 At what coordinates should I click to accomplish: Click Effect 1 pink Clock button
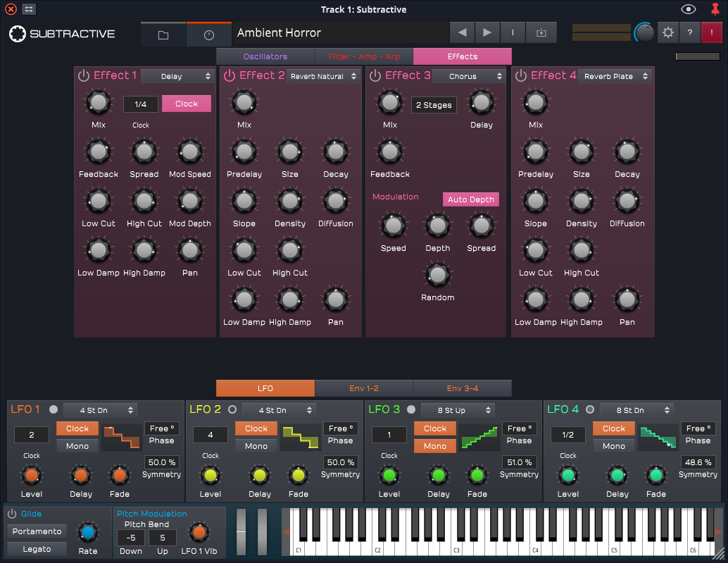point(186,104)
